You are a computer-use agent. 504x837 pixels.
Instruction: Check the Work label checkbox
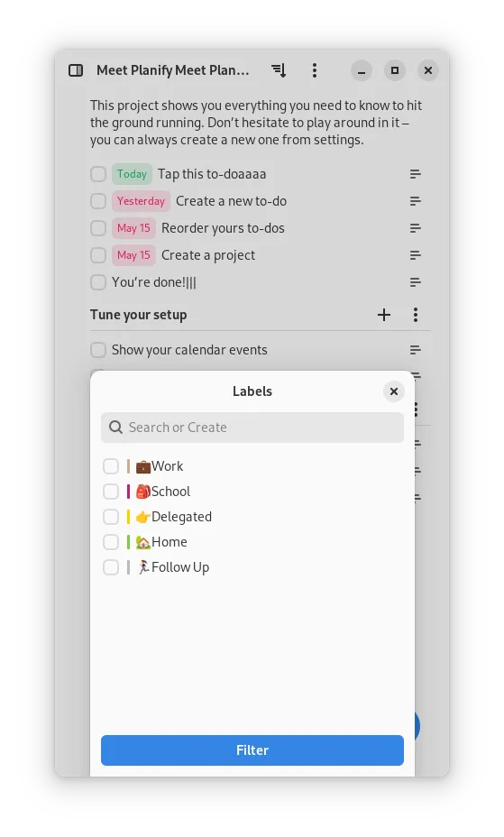point(111,466)
